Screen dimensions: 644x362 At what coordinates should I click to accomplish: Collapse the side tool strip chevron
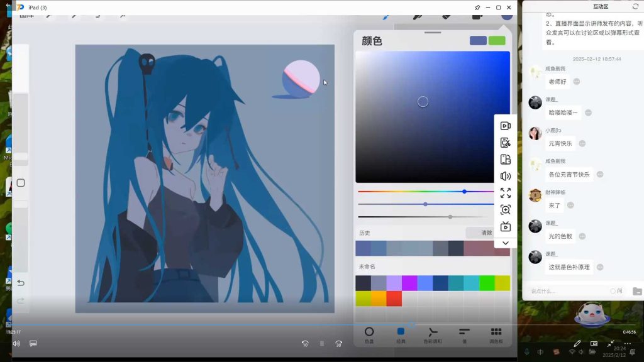coord(506,243)
